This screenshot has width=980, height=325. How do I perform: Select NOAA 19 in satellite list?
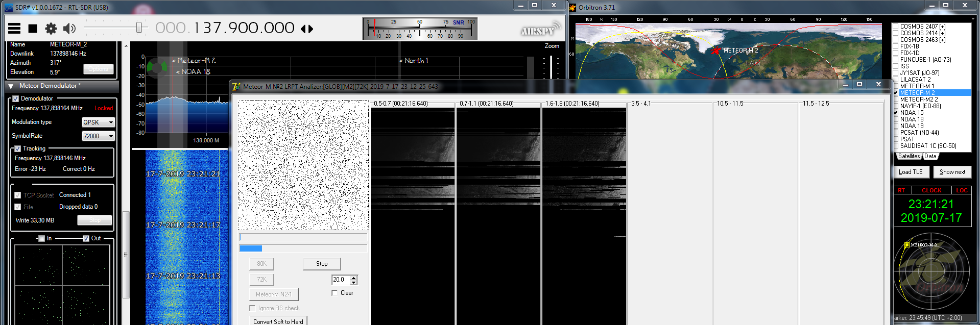pyautogui.click(x=912, y=126)
